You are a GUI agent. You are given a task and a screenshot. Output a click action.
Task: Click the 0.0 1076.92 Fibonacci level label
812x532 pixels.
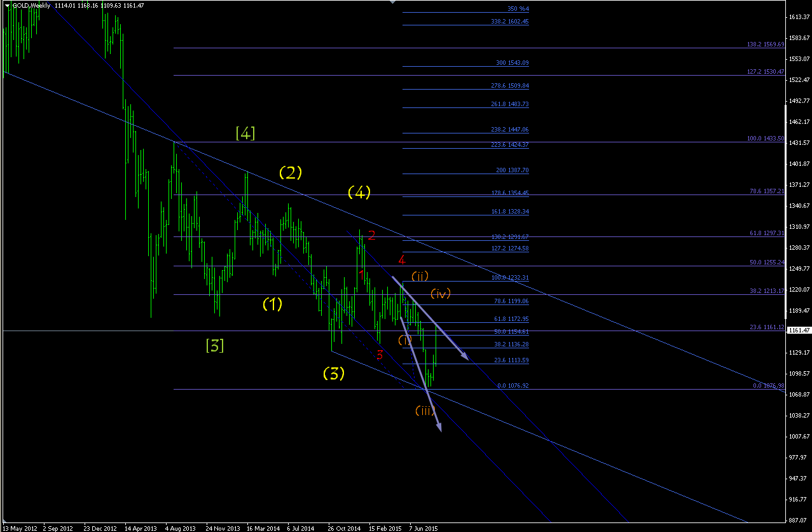tap(512, 385)
